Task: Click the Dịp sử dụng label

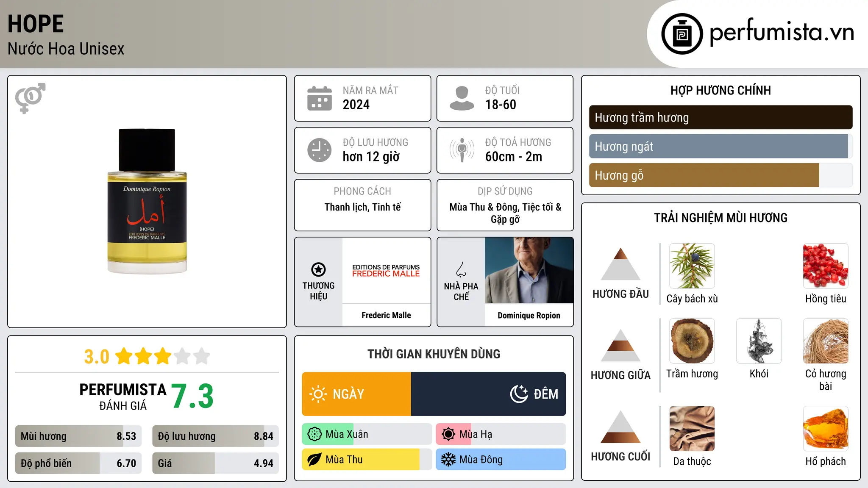Action: (505, 191)
